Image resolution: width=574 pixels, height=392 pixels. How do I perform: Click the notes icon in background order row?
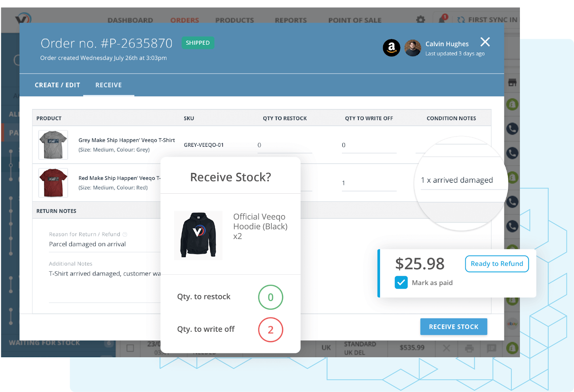click(491, 348)
